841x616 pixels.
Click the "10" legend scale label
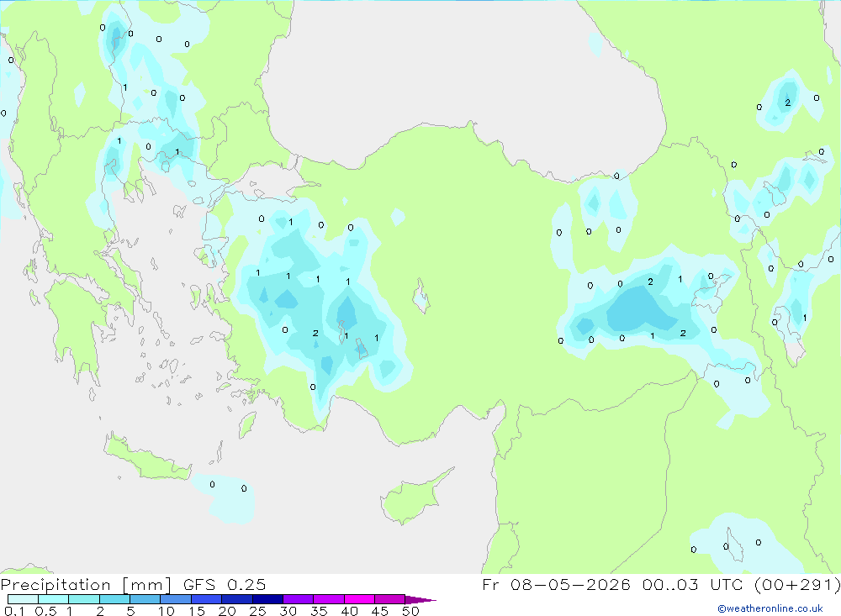[167, 611]
